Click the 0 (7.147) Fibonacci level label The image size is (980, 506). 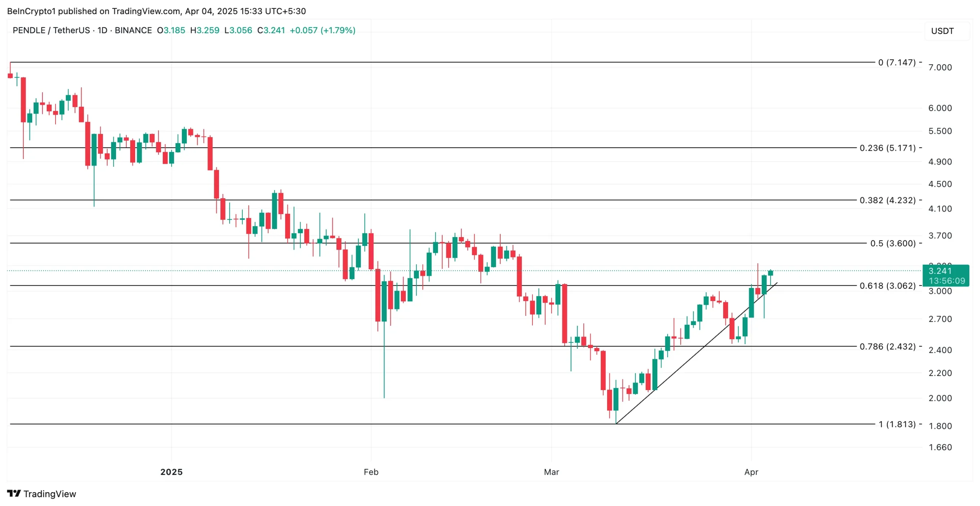click(x=897, y=62)
